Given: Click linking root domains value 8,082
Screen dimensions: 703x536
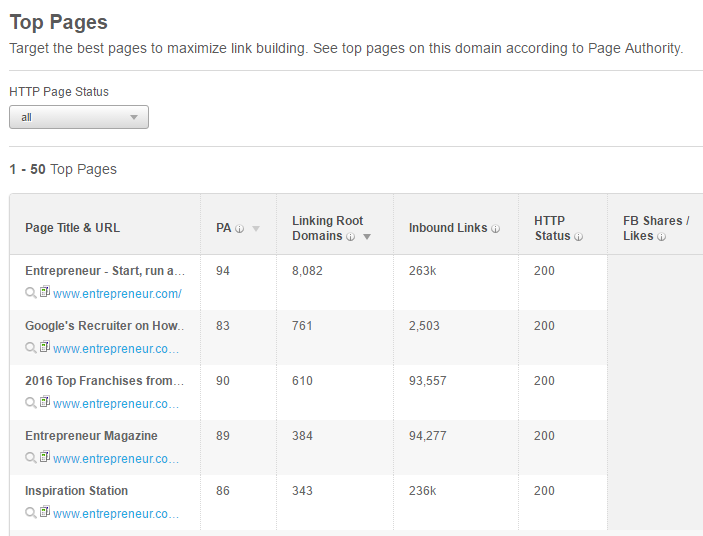Looking at the screenshot, I should tap(307, 271).
